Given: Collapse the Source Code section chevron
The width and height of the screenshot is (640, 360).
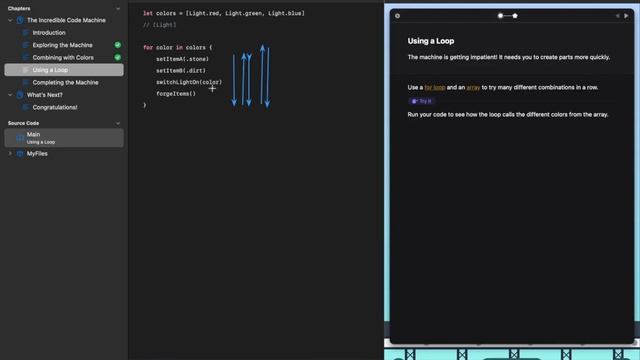Looking at the screenshot, I should [x=118, y=123].
